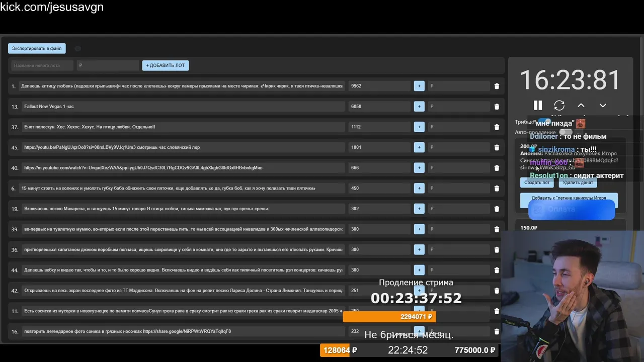Increase timer with the up chevron

pyautogui.click(x=581, y=105)
